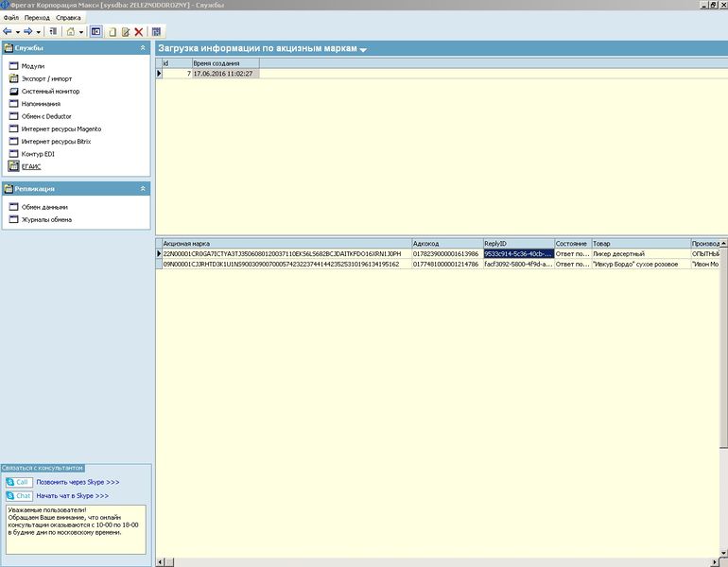
Task: Open the Справка menu
Action: point(68,18)
